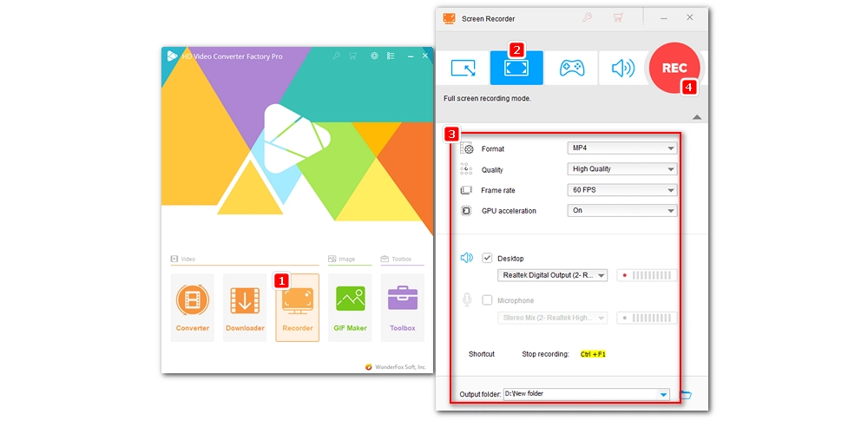This screenshot has height=421, width=868.
Task: Click the HD Video Converter Factory Pro logo icon
Action: click(x=172, y=56)
